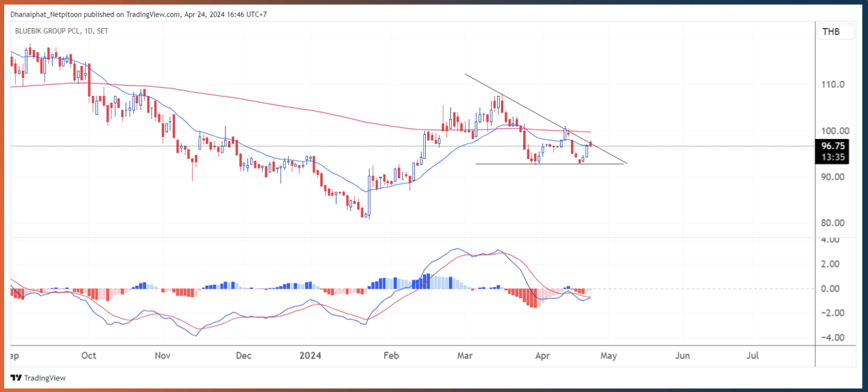Click the 100.00 price axis label
Image resolution: width=868 pixels, height=392 pixels.
click(x=834, y=131)
